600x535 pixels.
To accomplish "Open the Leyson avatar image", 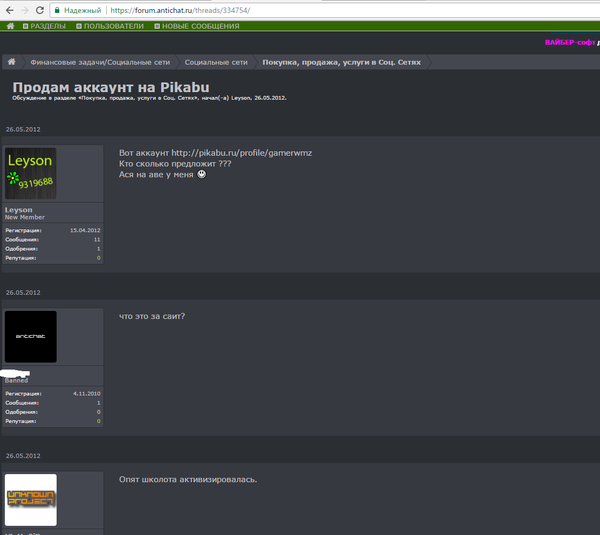I will click(31, 173).
